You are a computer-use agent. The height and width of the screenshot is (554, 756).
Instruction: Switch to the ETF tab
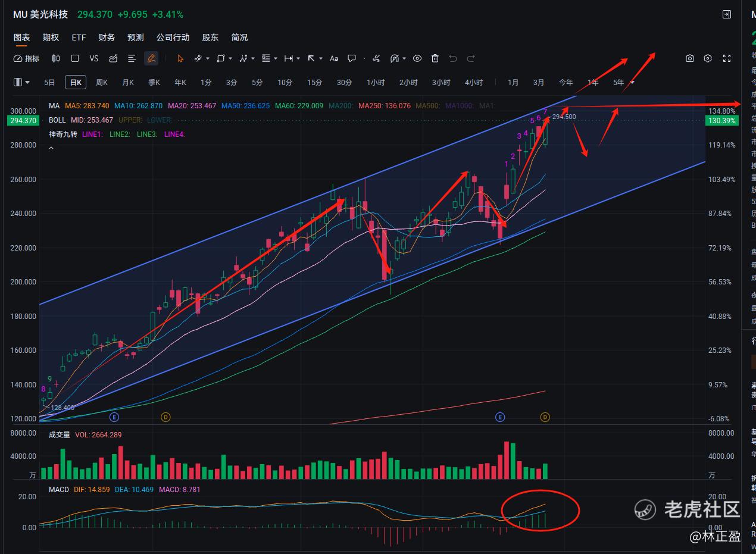[79, 37]
